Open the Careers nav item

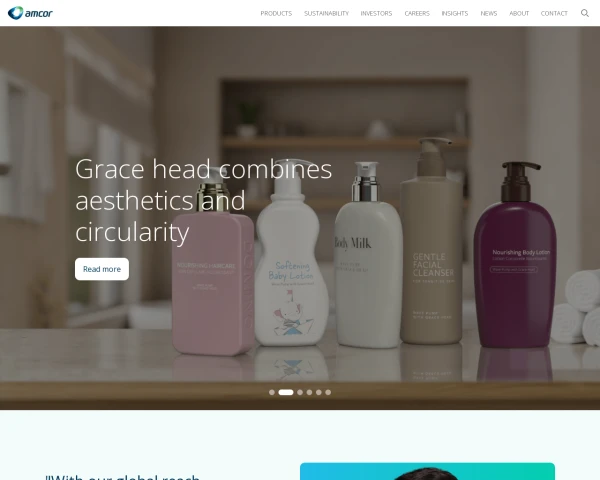click(417, 13)
